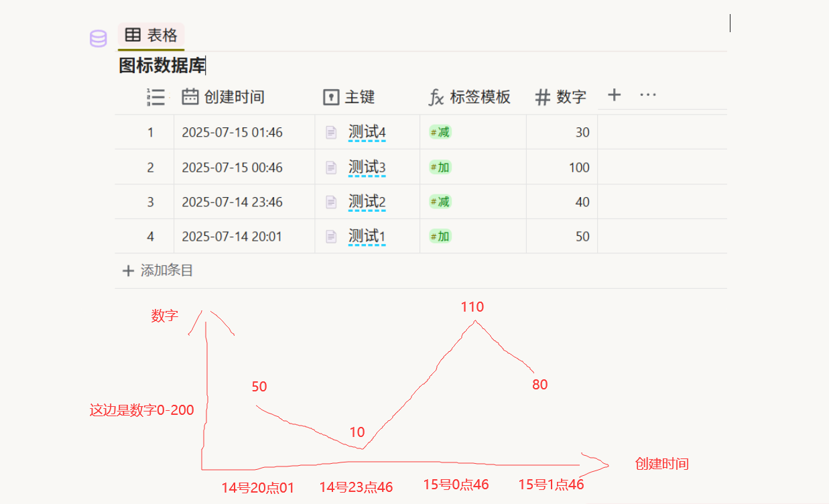This screenshot has height=504, width=829.
Task: Click the #加 tag in 测试1 row
Action: (x=440, y=236)
